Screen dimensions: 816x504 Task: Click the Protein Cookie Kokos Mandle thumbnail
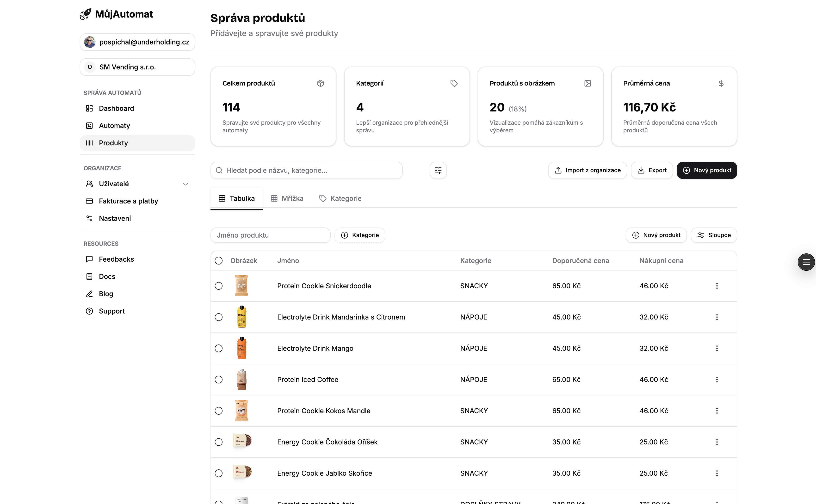point(241,411)
